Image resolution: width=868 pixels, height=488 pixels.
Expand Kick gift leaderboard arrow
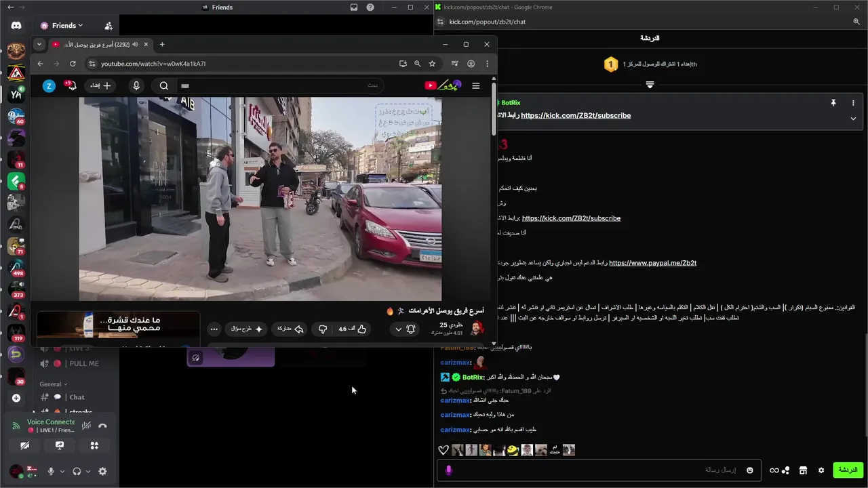coord(650,85)
